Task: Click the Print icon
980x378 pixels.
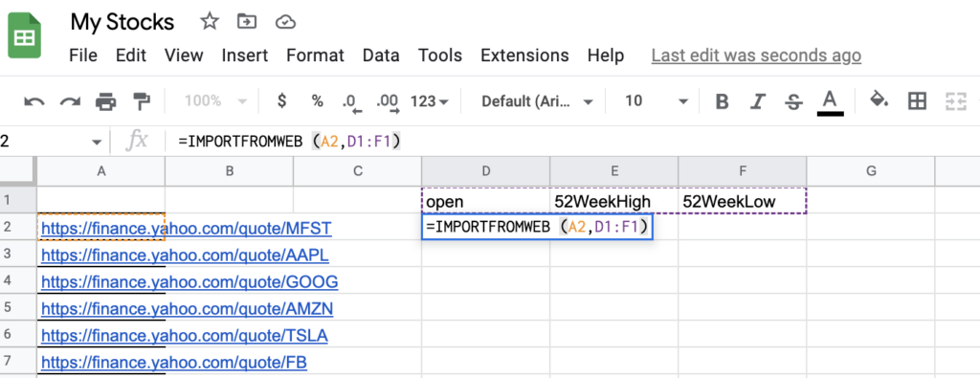Action: (x=106, y=101)
